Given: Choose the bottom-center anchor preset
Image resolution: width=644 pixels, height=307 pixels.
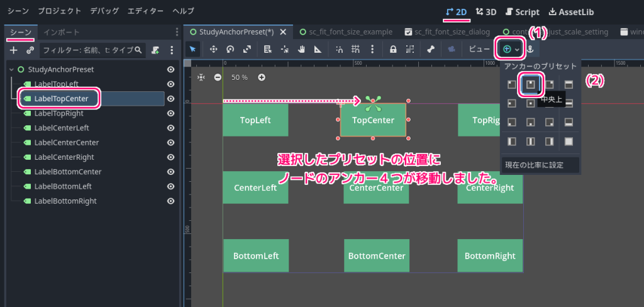Looking at the screenshot, I should (531, 122).
